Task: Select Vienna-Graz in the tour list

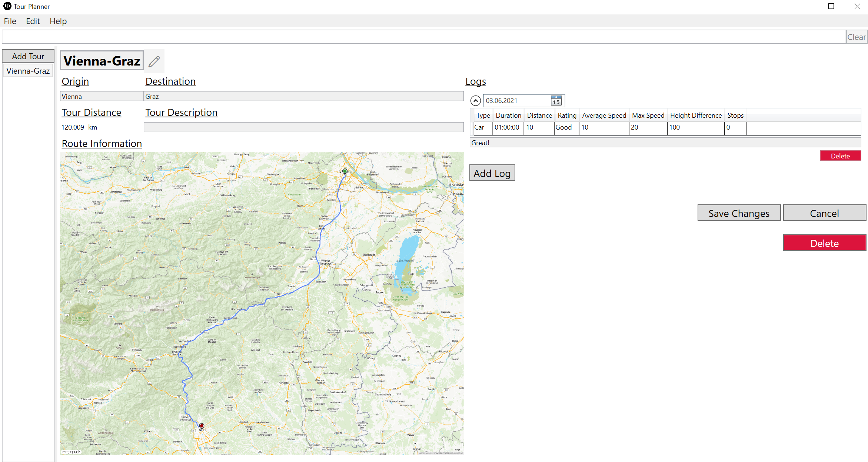Action: [28, 71]
